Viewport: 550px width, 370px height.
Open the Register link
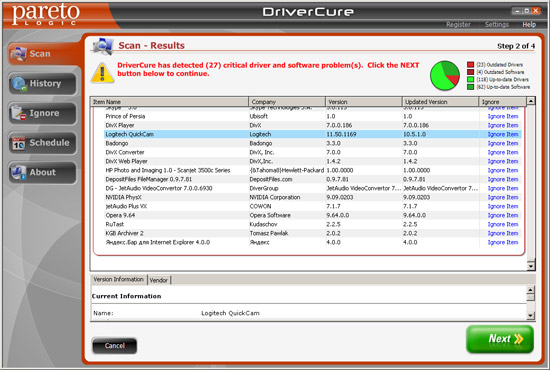[458, 25]
